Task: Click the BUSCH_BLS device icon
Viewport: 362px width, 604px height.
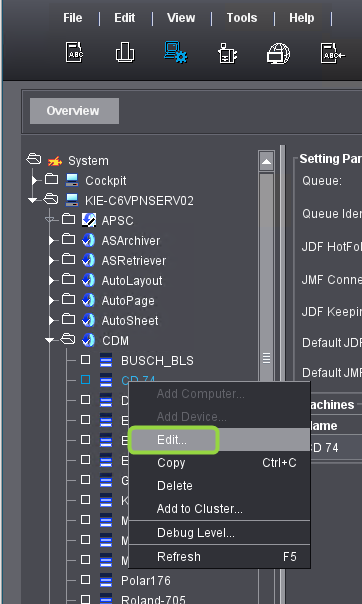Action: point(106,360)
